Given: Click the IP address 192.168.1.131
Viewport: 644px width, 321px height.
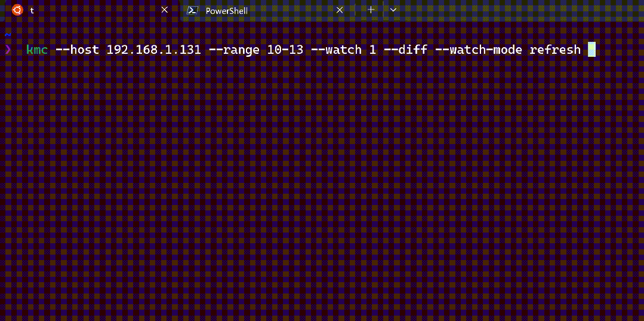Looking at the screenshot, I should tap(153, 50).
